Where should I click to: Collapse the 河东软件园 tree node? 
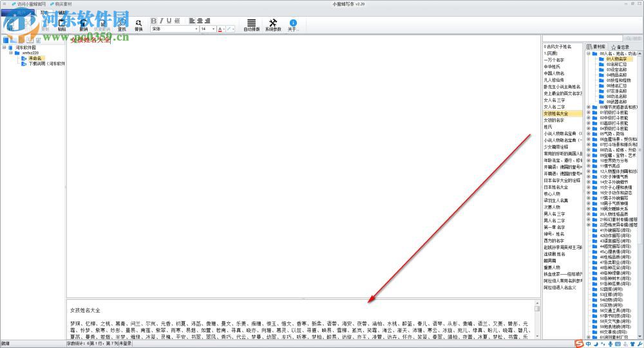click(x=5, y=48)
